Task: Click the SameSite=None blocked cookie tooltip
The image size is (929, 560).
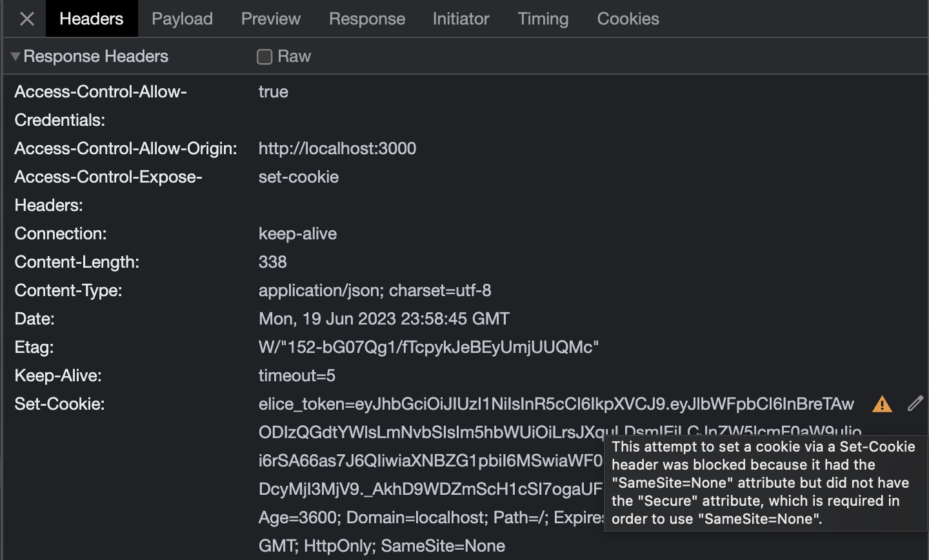Action: point(764,483)
